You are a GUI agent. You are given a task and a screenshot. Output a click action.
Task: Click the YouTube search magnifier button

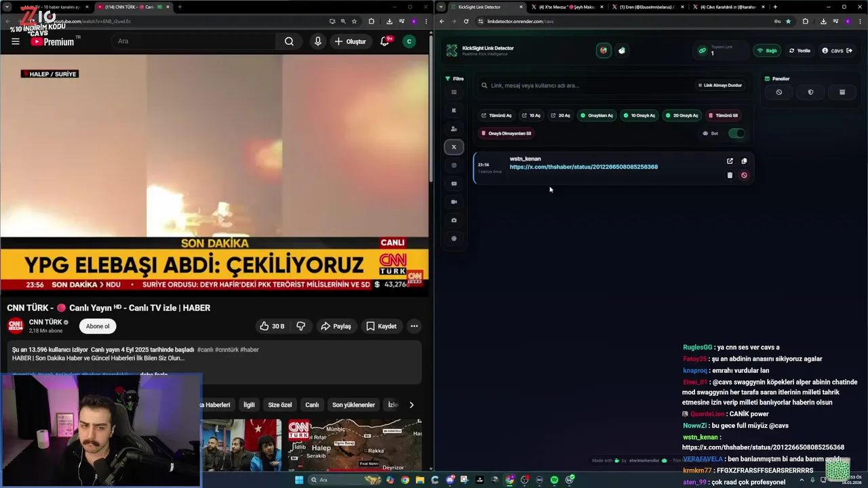tap(289, 41)
